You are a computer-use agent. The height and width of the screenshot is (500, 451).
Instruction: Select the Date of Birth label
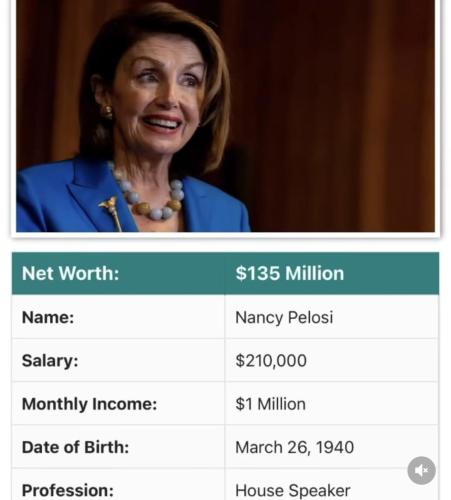click(x=75, y=447)
